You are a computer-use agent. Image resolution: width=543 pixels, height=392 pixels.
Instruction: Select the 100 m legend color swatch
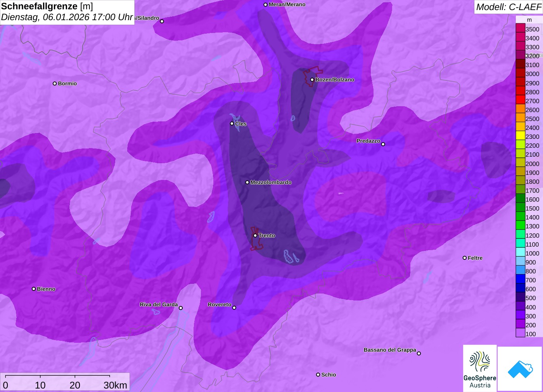pyautogui.click(x=521, y=333)
